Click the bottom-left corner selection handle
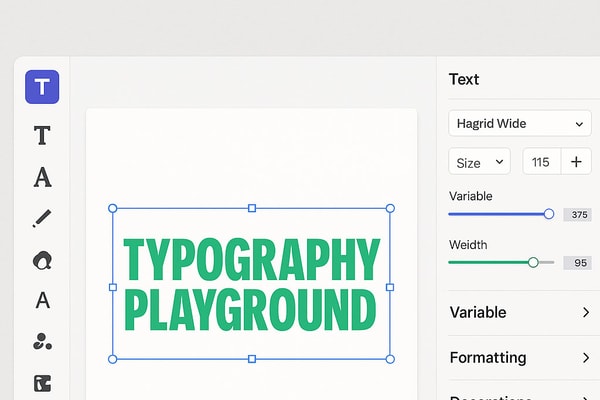Screen dimensions: 600x400 pos(112,359)
